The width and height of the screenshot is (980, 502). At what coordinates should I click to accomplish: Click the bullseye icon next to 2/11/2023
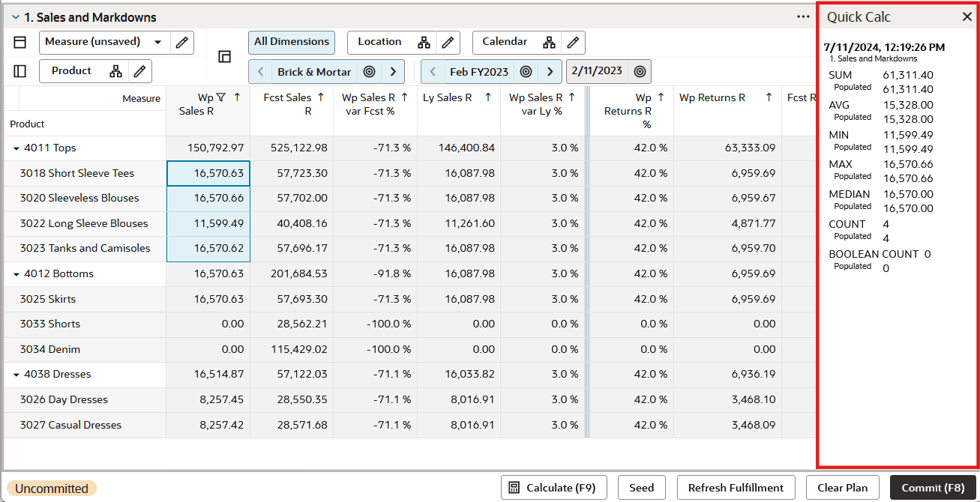[639, 70]
